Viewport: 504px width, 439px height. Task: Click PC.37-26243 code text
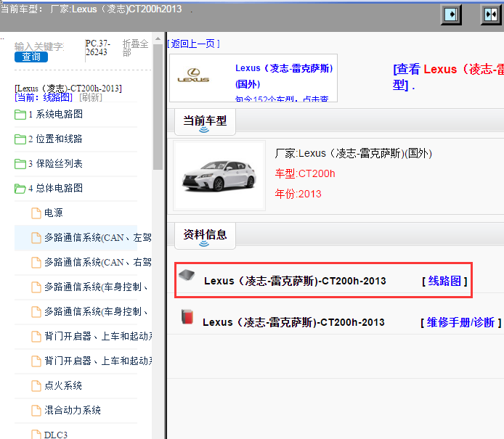tap(98, 48)
